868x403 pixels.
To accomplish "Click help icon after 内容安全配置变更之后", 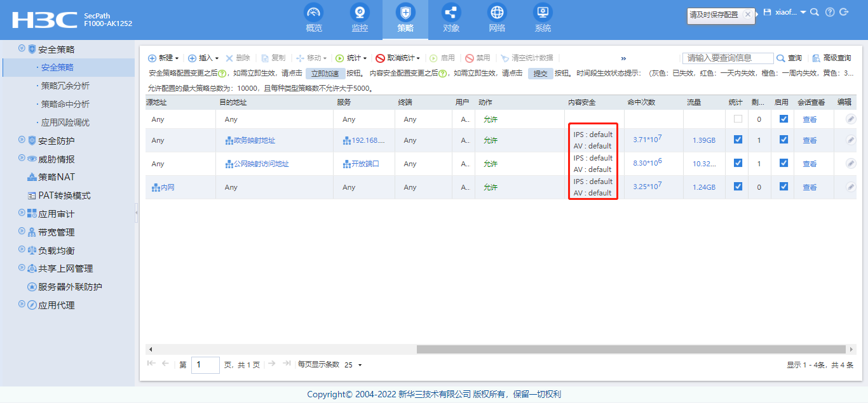I will [443, 74].
